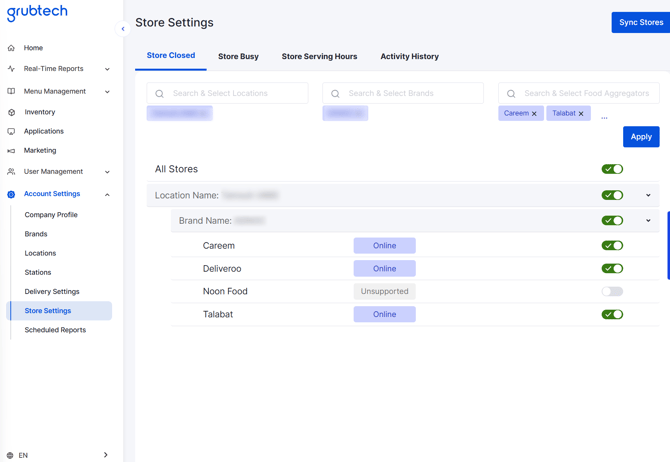Click the search icon in Food Aggregators field
The height and width of the screenshot is (462, 670).
[x=511, y=94]
